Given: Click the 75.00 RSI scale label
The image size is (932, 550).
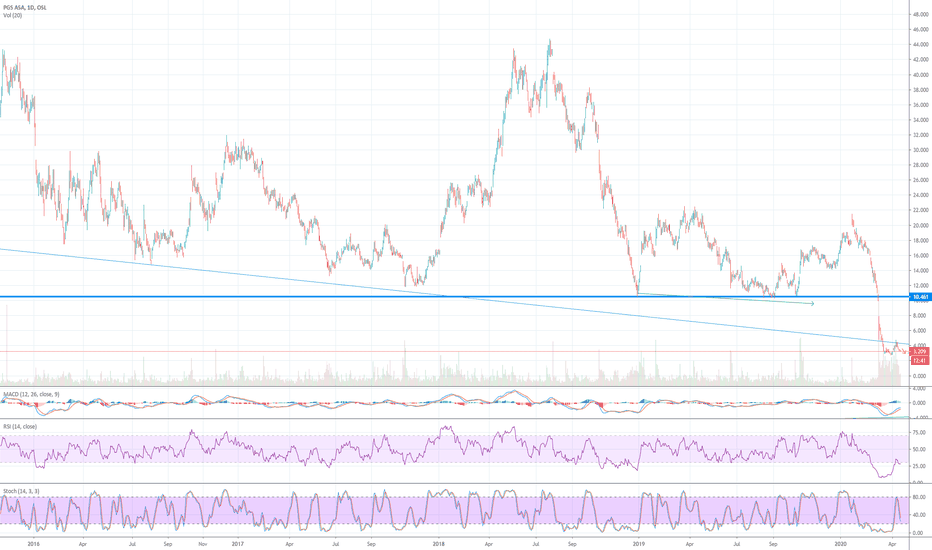Looking at the screenshot, I should [920, 433].
